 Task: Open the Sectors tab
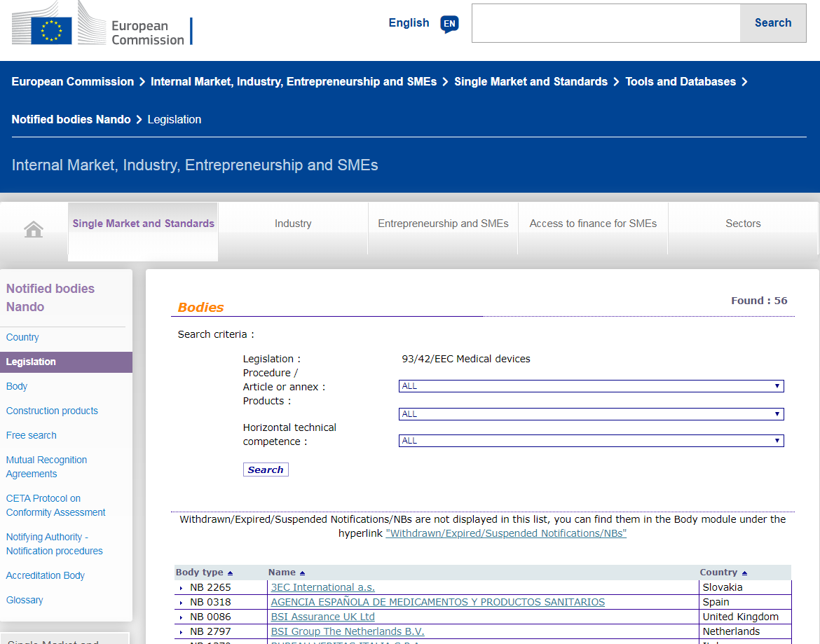pos(743,224)
